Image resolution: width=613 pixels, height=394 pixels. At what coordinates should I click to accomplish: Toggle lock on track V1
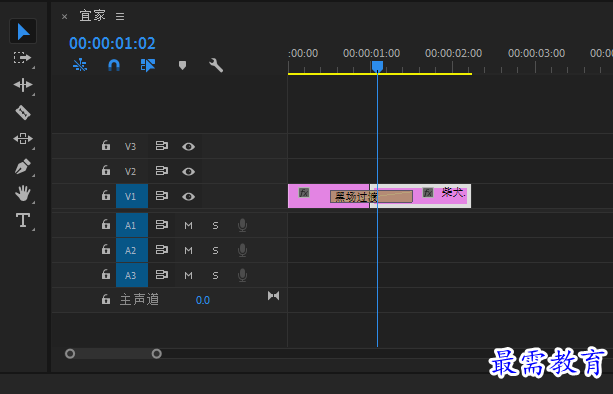pyautogui.click(x=106, y=196)
